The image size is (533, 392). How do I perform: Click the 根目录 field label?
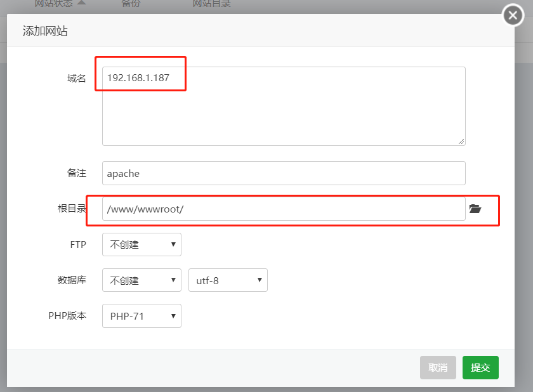[72, 209]
